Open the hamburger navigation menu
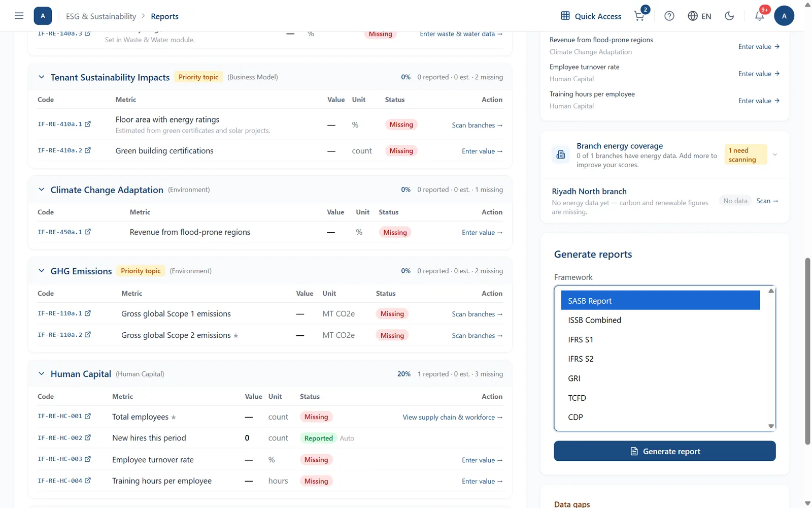Screen dimensions: 812x508 [x=19, y=16]
